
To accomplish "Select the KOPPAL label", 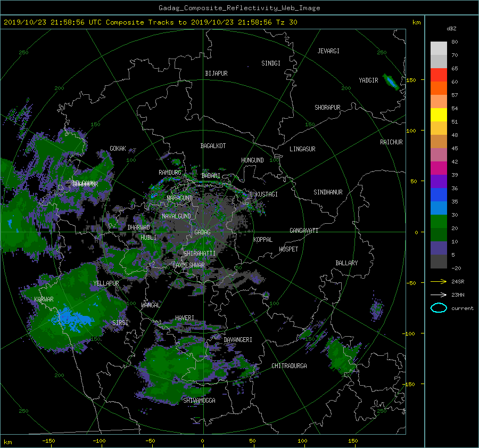I will coord(263,240).
